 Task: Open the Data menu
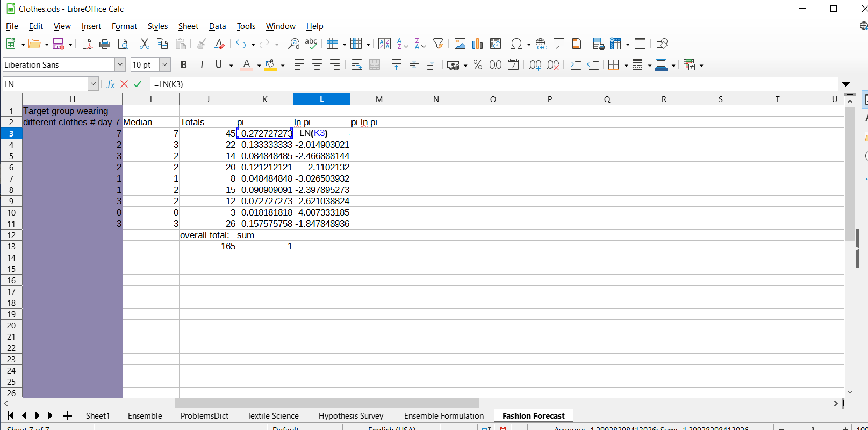[217, 26]
